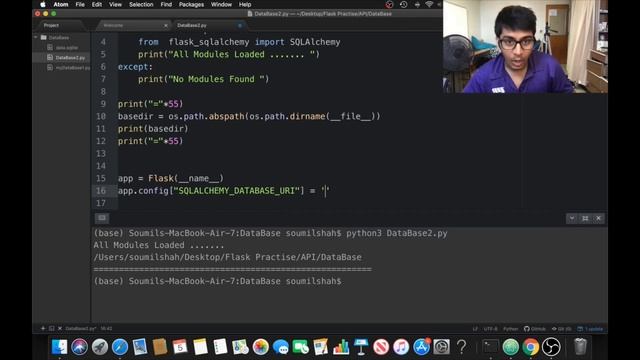Image resolution: width=640 pixels, height=360 pixels.
Task: Open the File menu
Action: click(x=80, y=4)
